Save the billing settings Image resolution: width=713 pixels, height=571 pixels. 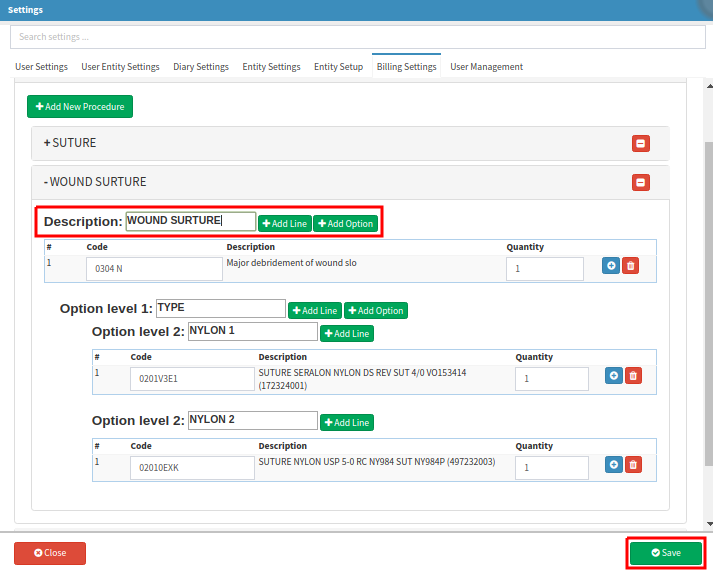coord(666,553)
